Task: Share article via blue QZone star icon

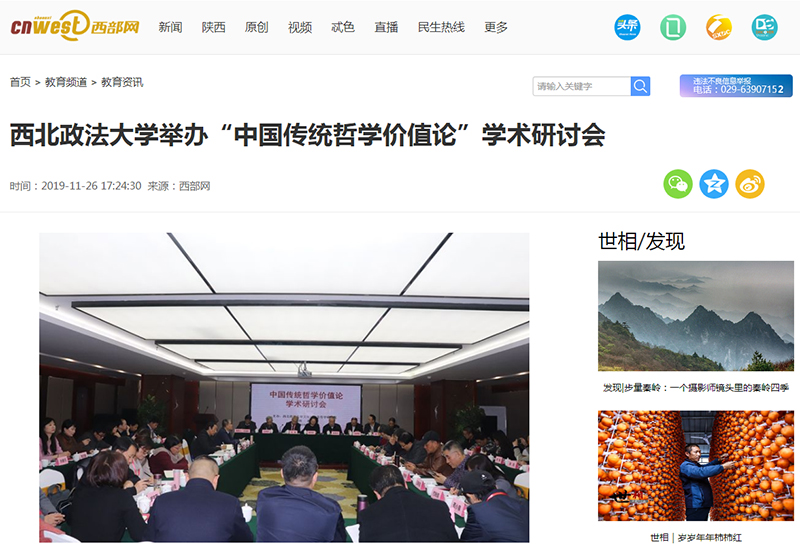Action: pyautogui.click(x=714, y=184)
